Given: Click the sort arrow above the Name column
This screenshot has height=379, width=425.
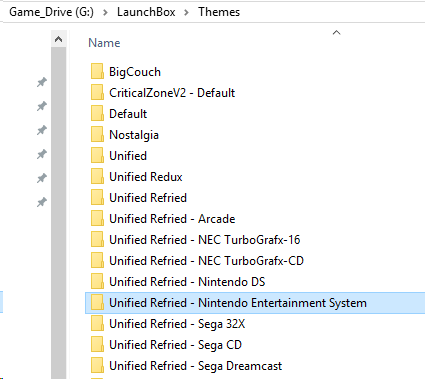Looking at the screenshot, I should click(x=337, y=32).
